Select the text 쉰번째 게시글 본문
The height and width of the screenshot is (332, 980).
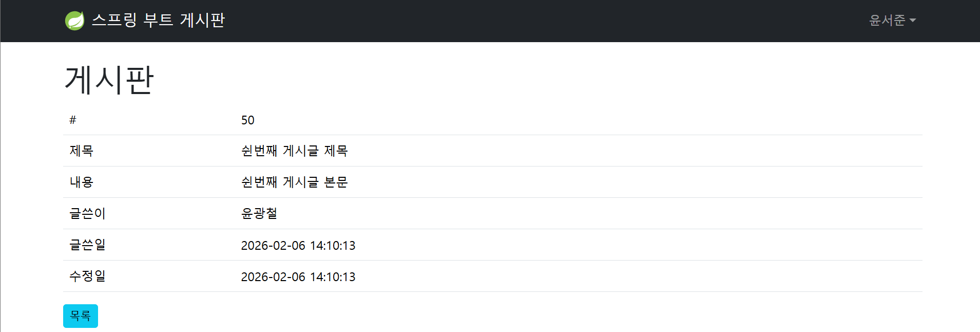(x=294, y=182)
